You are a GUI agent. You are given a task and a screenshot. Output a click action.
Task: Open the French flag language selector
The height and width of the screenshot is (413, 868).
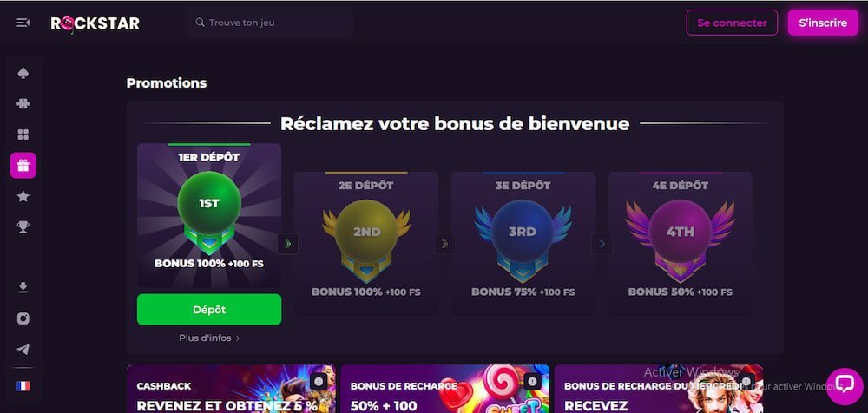click(23, 386)
